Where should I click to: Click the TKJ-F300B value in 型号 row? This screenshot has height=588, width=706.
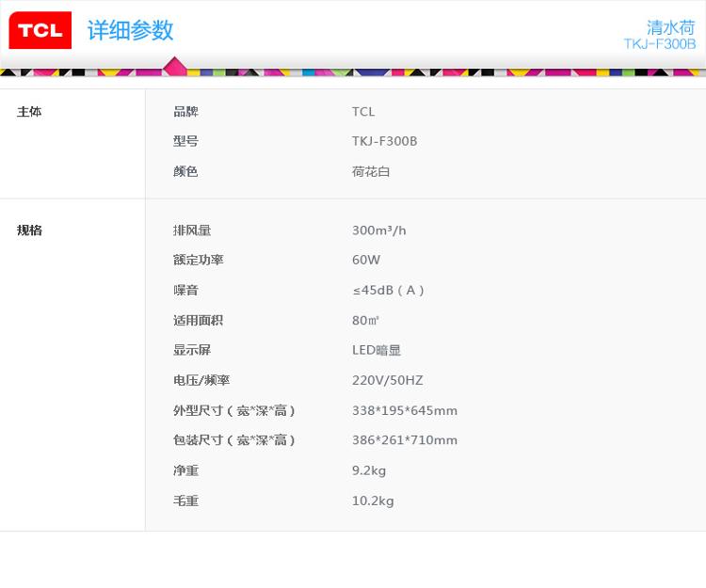coord(384,141)
